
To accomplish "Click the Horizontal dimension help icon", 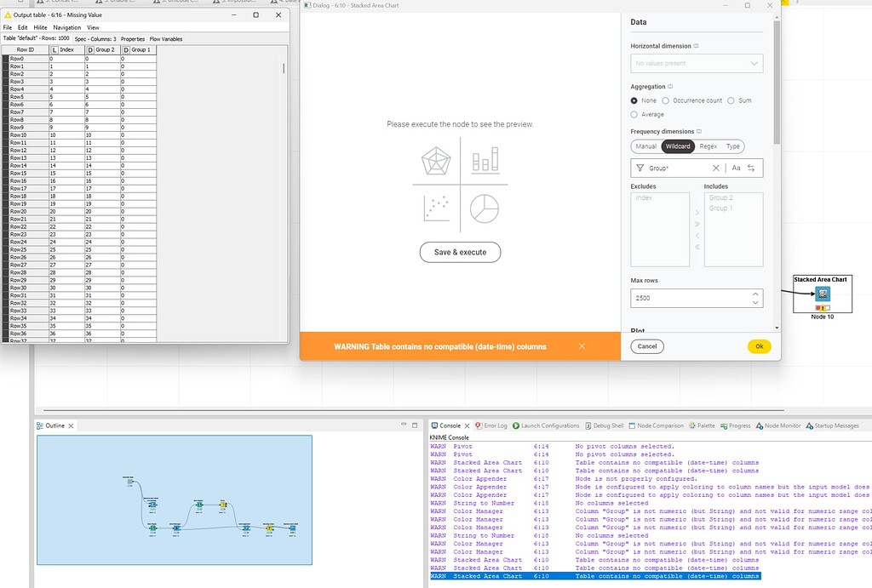I will 696,46.
